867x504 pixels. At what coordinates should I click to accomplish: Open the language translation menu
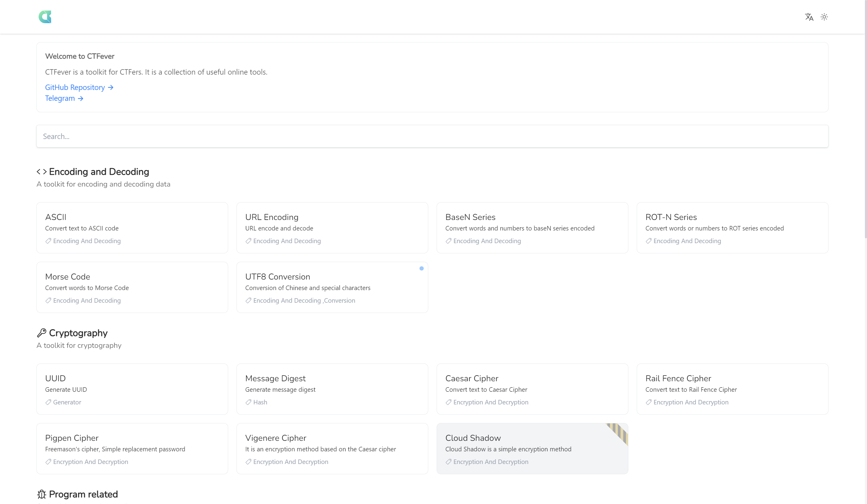click(809, 17)
